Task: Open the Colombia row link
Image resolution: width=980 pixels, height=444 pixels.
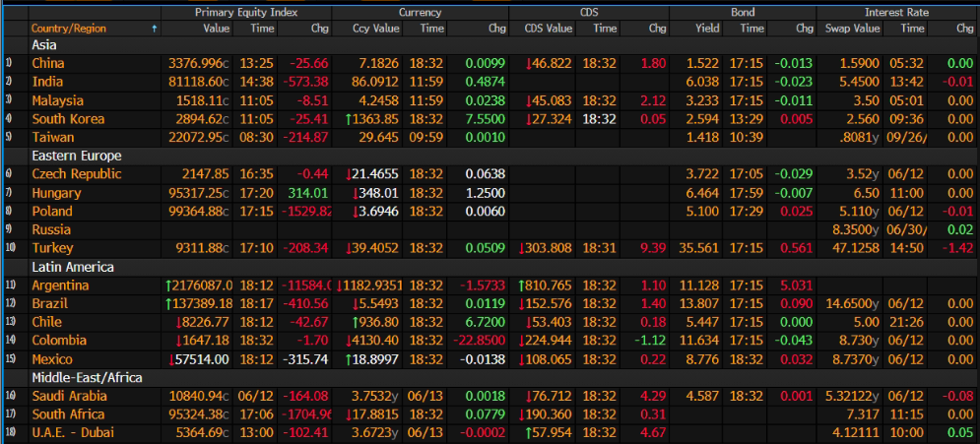Action: [59, 341]
